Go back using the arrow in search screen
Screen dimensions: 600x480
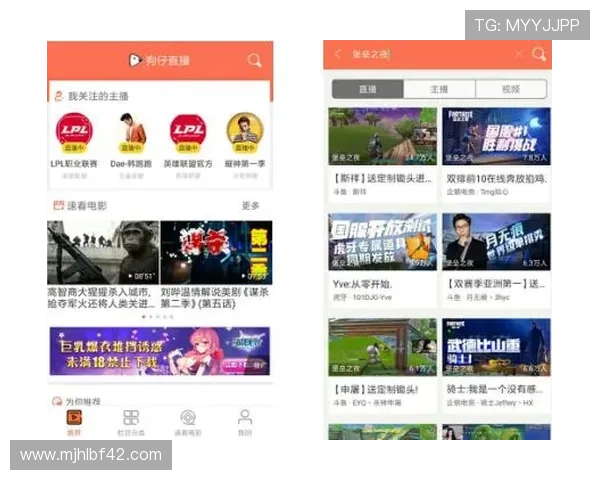(x=337, y=54)
